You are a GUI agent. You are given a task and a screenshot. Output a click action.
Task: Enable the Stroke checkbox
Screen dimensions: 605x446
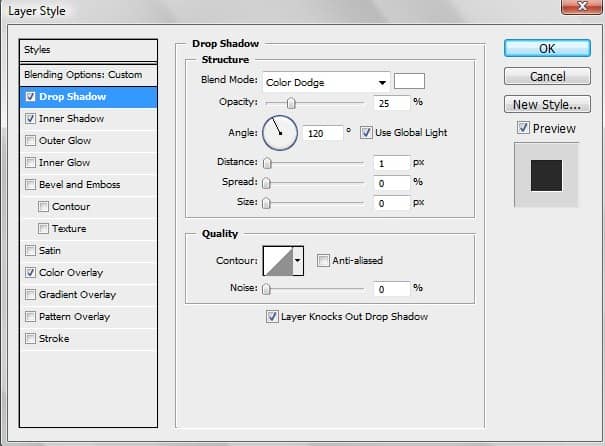pyautogui.click(x=30, y=338)
